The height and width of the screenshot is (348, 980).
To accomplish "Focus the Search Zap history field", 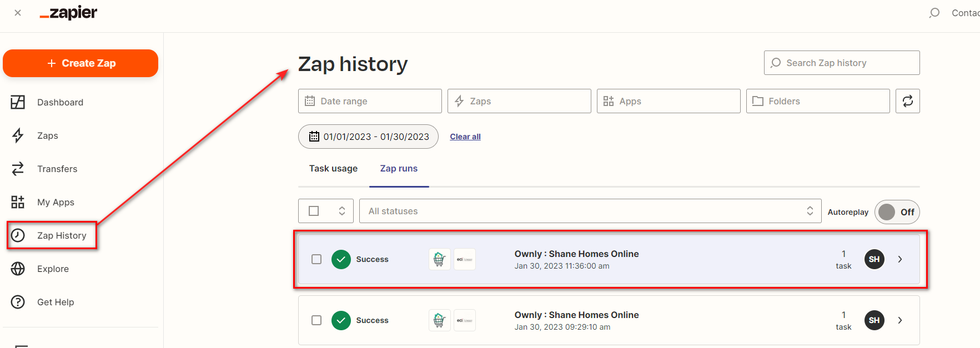I will tap(842, 63).
